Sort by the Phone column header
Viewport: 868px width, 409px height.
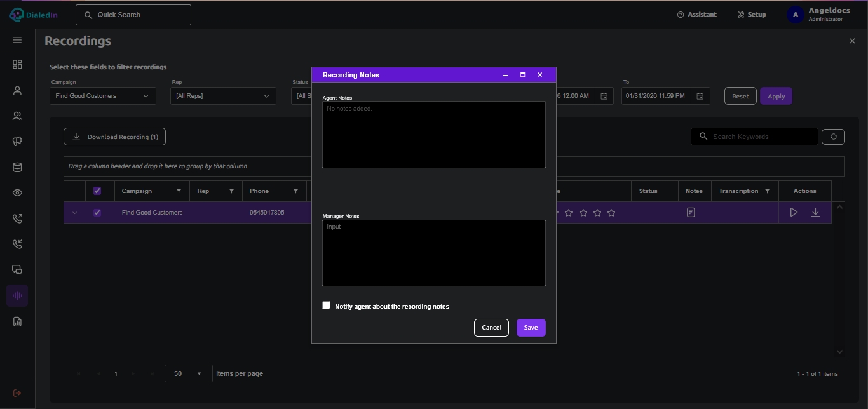(x=259, y=191)
